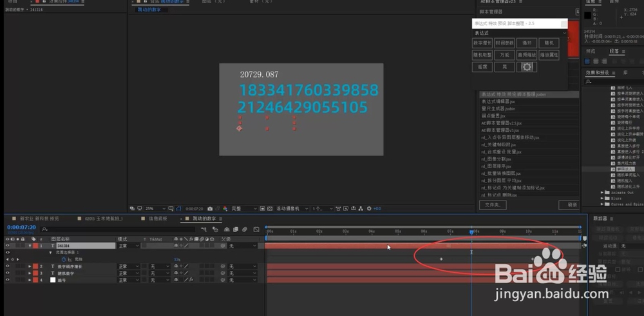Select the 跳动的数字 timeline tab

click(x=204, y=219)
